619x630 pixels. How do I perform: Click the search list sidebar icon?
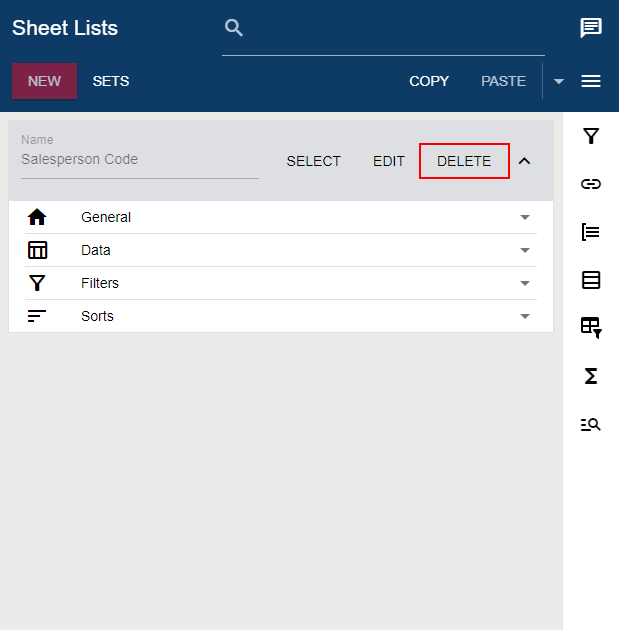590,424
